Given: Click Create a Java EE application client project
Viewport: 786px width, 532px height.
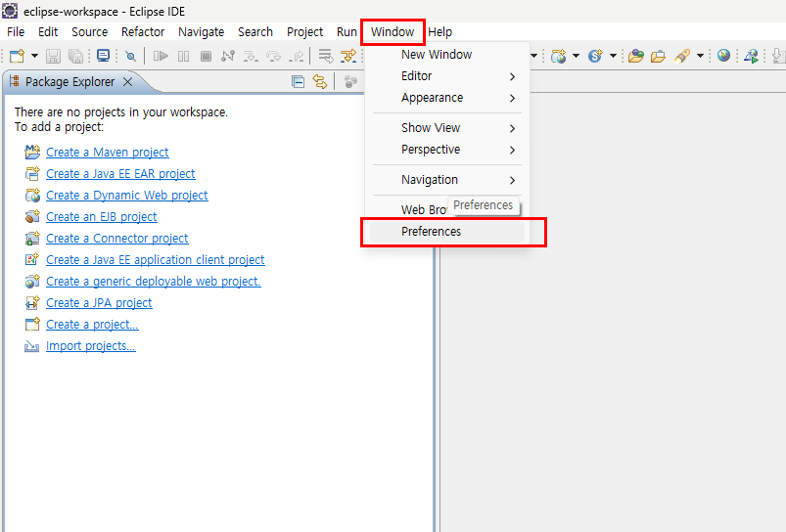Looking at the screenshot, I should pos(156,260).
